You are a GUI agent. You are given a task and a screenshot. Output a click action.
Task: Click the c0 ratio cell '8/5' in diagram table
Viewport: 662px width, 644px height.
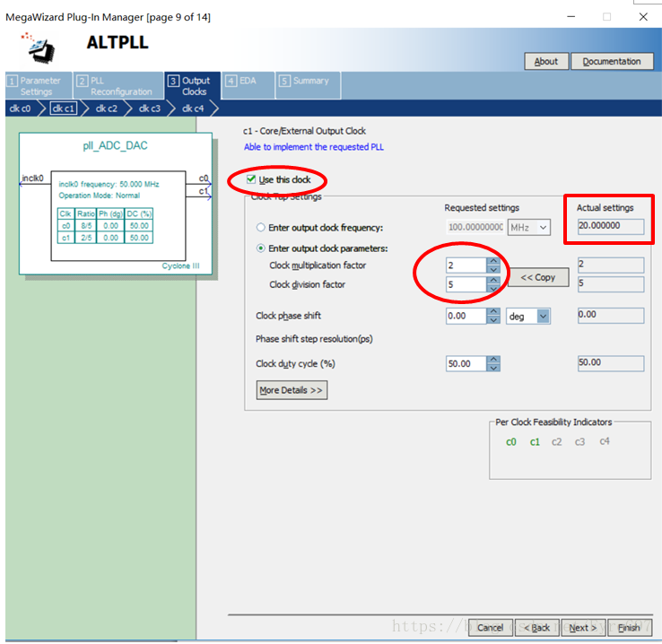tap(86, 226)
